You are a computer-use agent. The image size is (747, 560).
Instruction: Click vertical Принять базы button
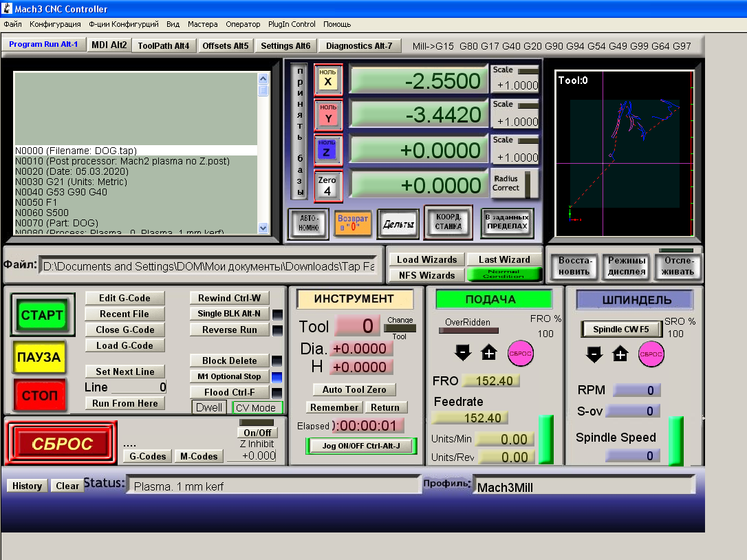pyautogui.click(x=300, y=131)
